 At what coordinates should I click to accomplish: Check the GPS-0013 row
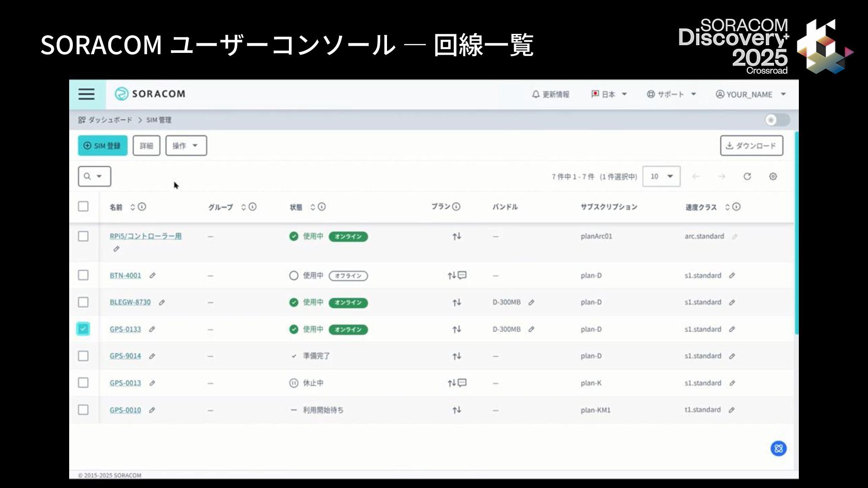(83, 383)
